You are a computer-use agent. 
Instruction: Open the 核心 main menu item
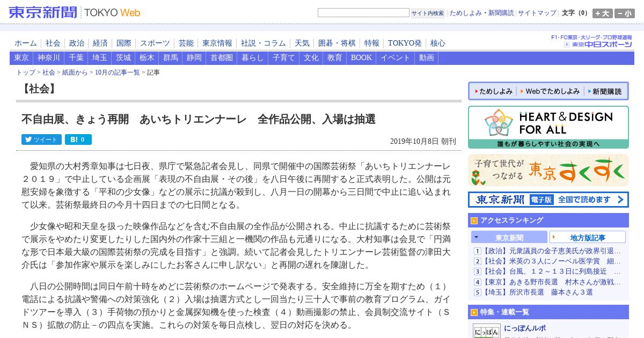pyautogui.click(x=438, y=43)
